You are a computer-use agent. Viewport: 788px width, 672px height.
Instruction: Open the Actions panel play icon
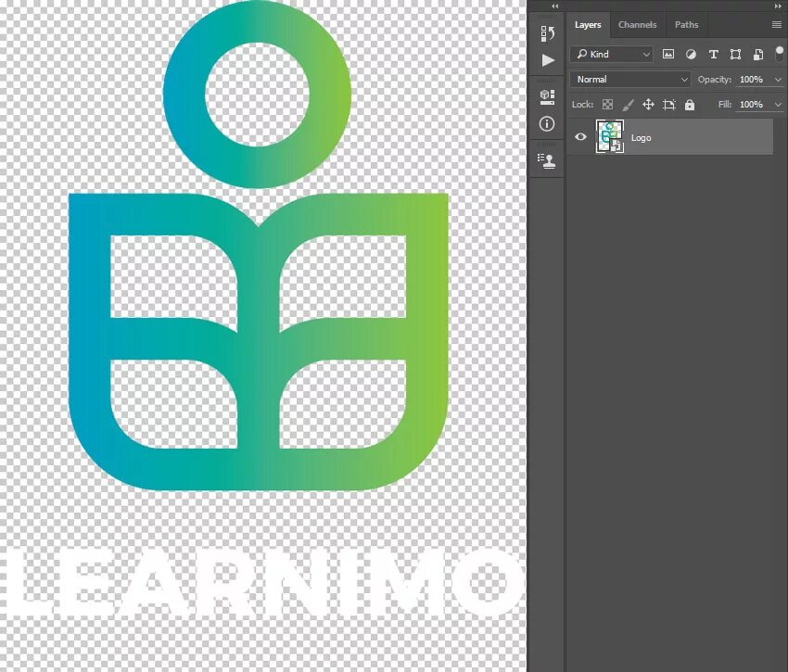pos(548,60)
